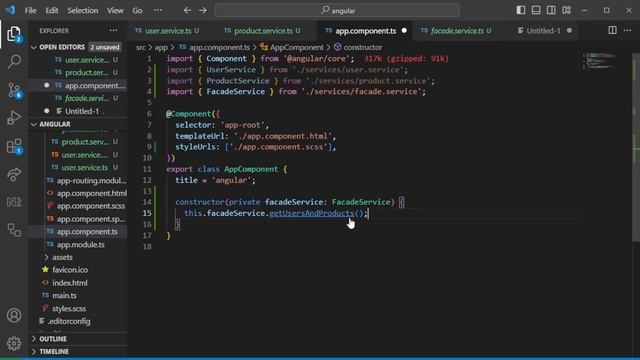Toggle the bottom panel layout icon

tap(536, 10)
